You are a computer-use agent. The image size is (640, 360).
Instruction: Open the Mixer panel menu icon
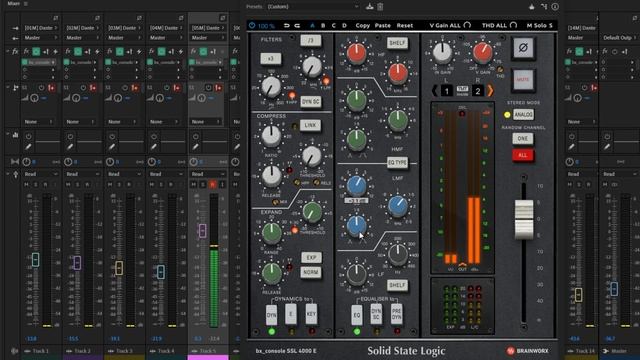coord(26,3)
